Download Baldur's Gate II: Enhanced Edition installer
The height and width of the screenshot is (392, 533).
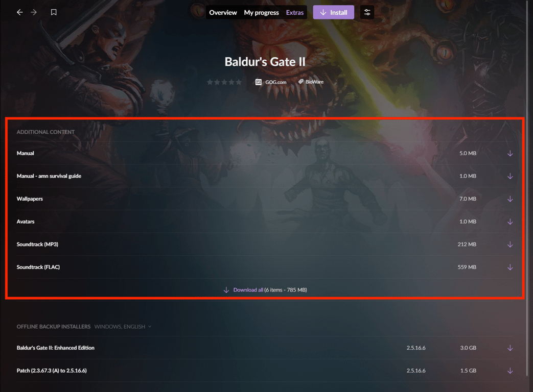coord(510,348)
